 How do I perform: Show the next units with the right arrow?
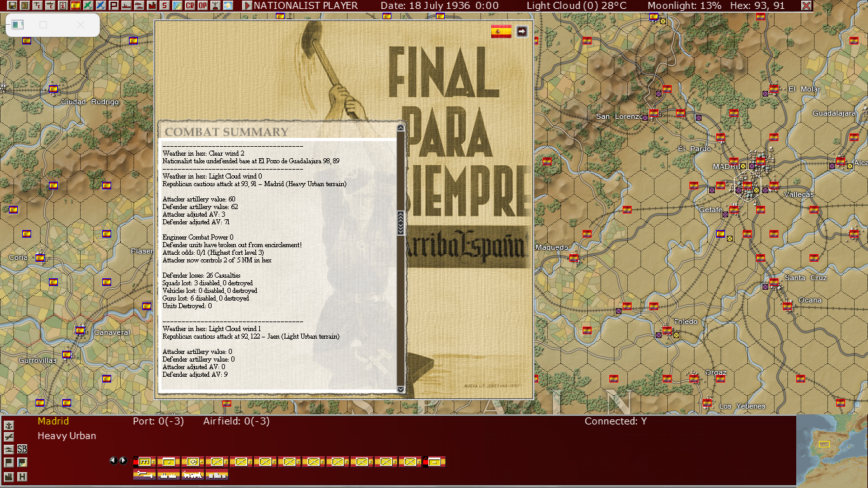tap(123, 461)
